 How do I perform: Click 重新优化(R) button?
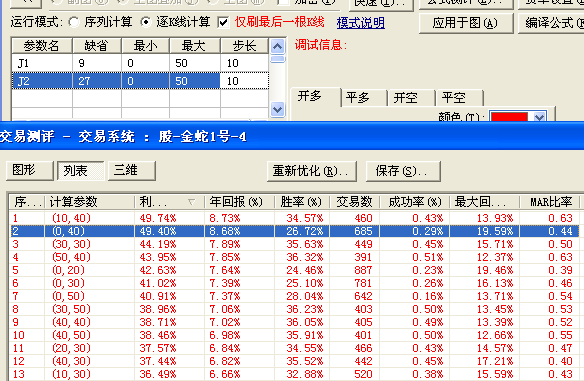[x=311, y=171]
